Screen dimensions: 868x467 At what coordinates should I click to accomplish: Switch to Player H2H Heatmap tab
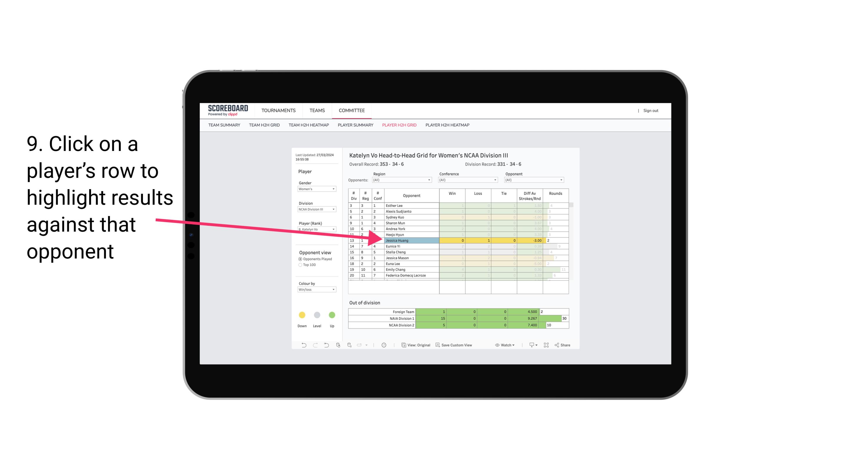tap(447, 126)
